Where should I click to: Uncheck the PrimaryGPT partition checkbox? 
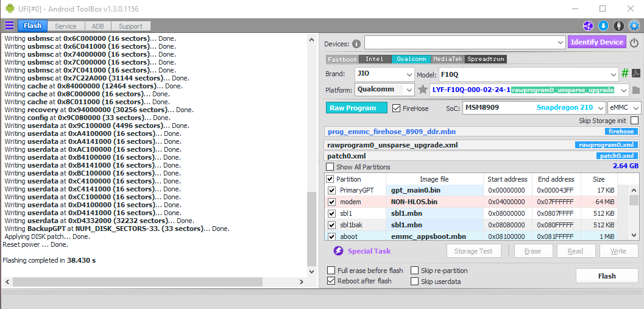point(332,191)
